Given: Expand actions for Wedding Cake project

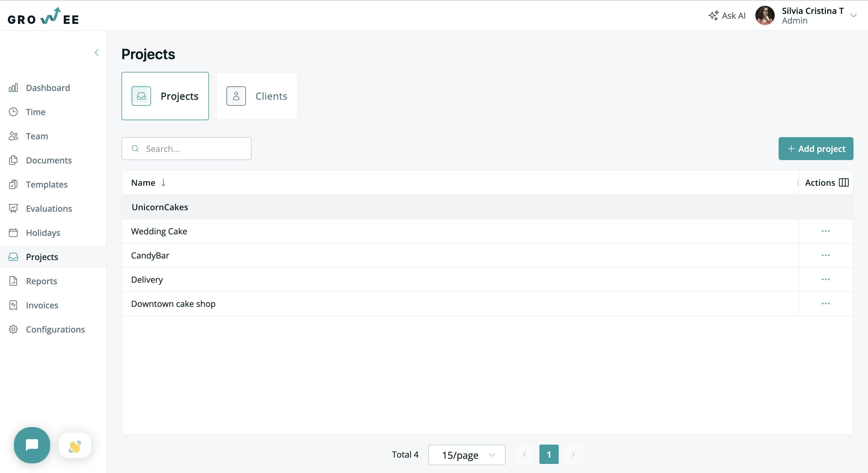Looking at the screenshot, I should coord(825,231).
